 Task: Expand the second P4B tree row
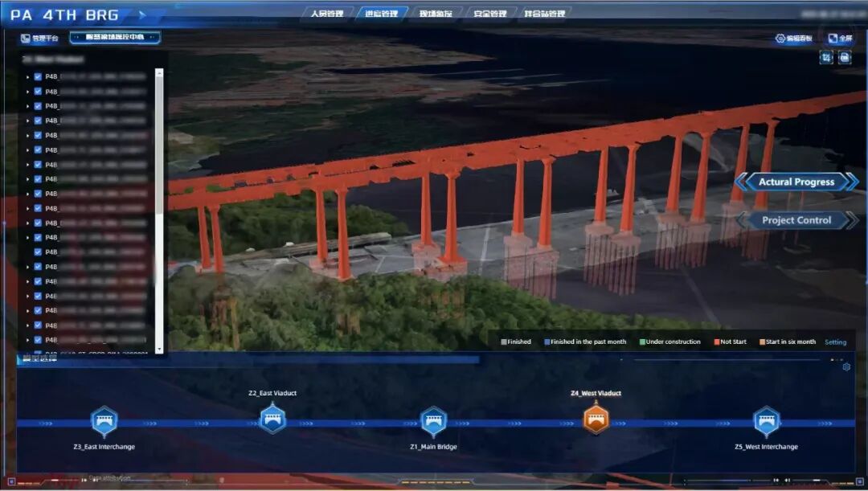27,92
